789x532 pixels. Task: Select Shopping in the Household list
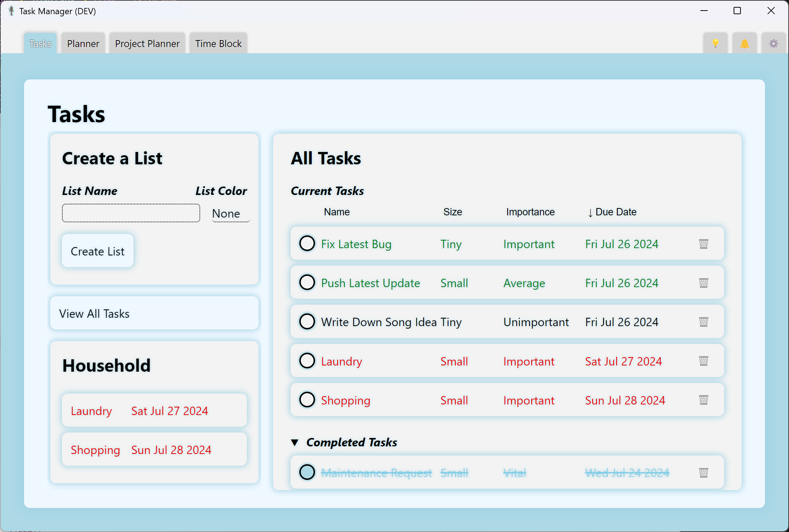tap(154, 449)
